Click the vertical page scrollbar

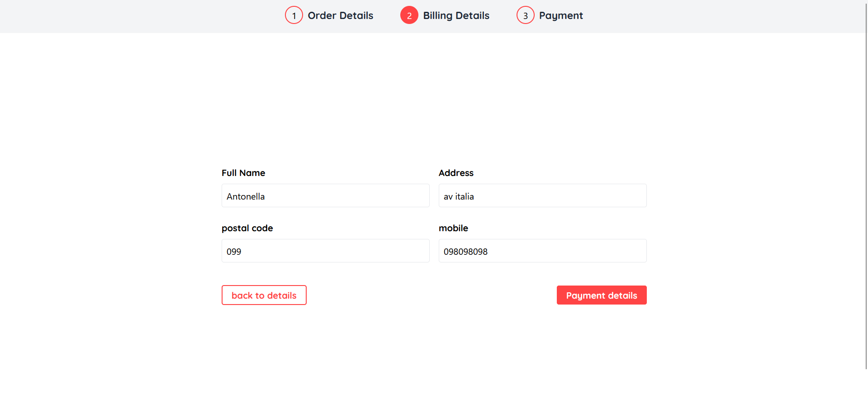(x=866, y=181)
